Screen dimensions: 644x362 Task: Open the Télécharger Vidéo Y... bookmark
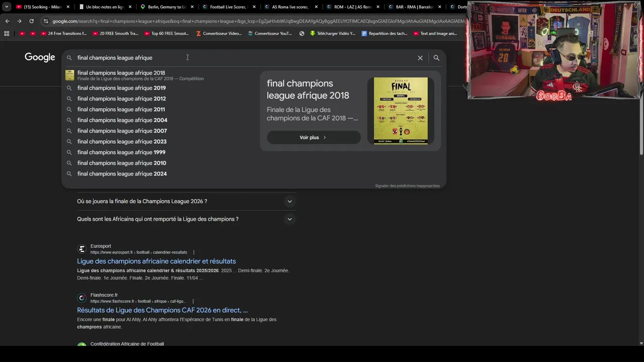(x=333, y=34)
